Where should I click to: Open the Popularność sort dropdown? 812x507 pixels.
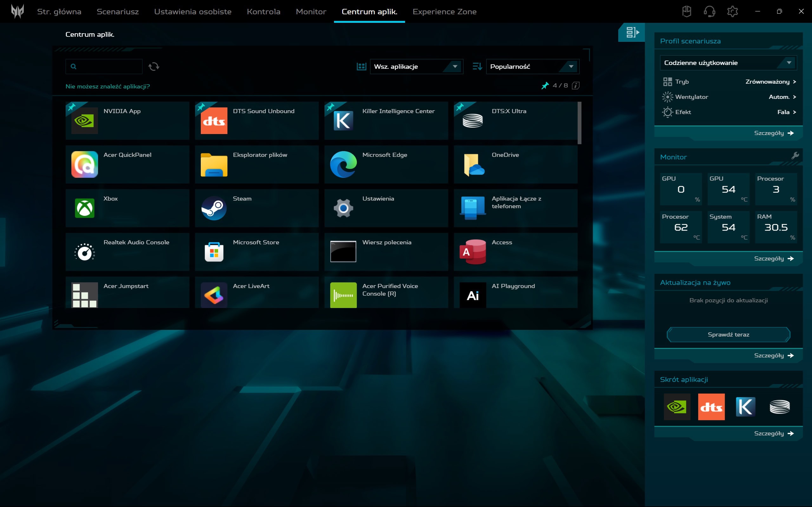pos(532,67)
